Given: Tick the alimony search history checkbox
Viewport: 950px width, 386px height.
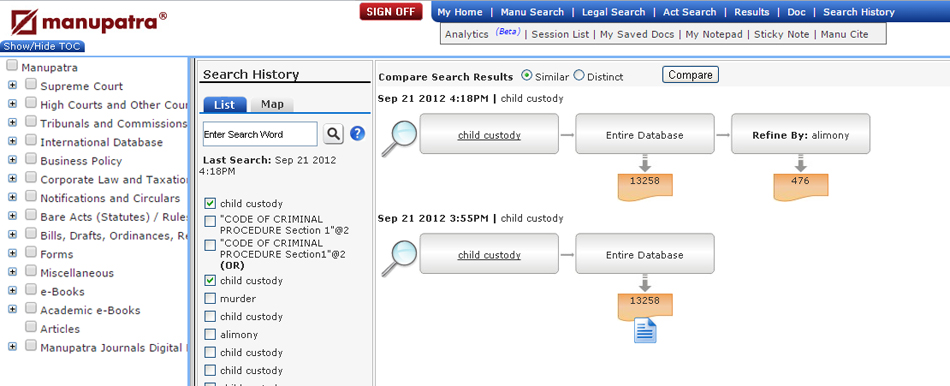Looking at the screenshot, I should 210,334.
